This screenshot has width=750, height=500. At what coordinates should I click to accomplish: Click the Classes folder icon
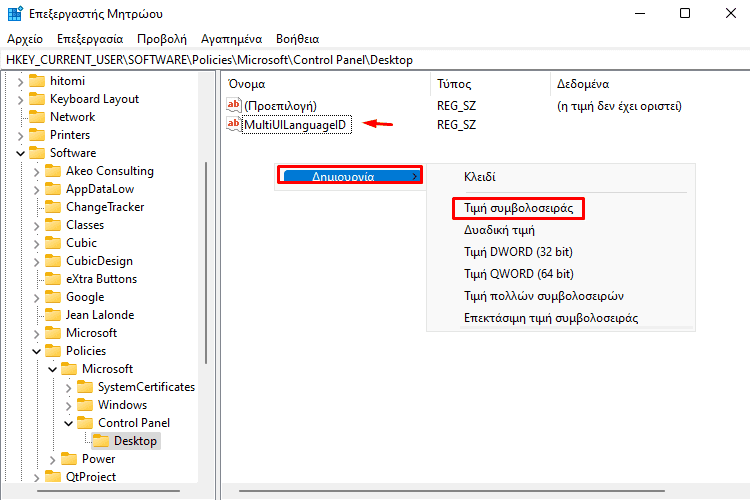pos(53,225)
